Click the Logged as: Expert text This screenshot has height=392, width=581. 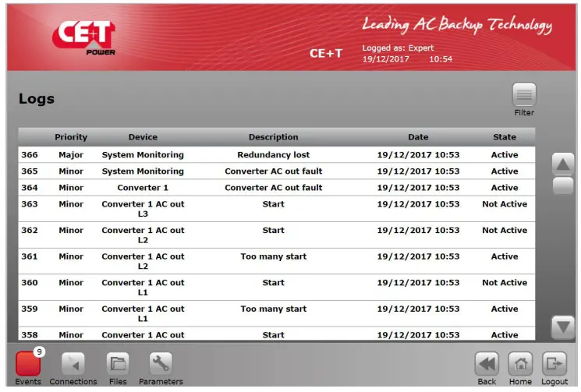(398, 48)
